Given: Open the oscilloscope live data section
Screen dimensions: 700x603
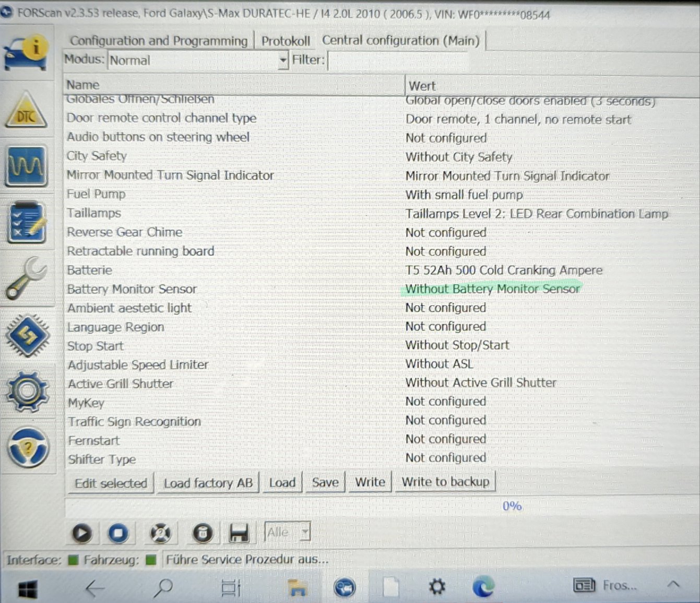Looking at the screenshot, I should (x=26, y=166).
